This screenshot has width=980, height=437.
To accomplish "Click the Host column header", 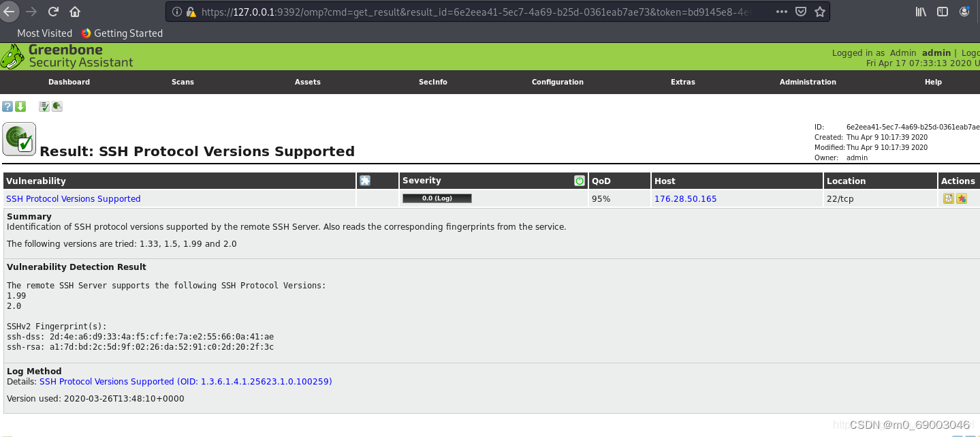I will pos(665,181).
